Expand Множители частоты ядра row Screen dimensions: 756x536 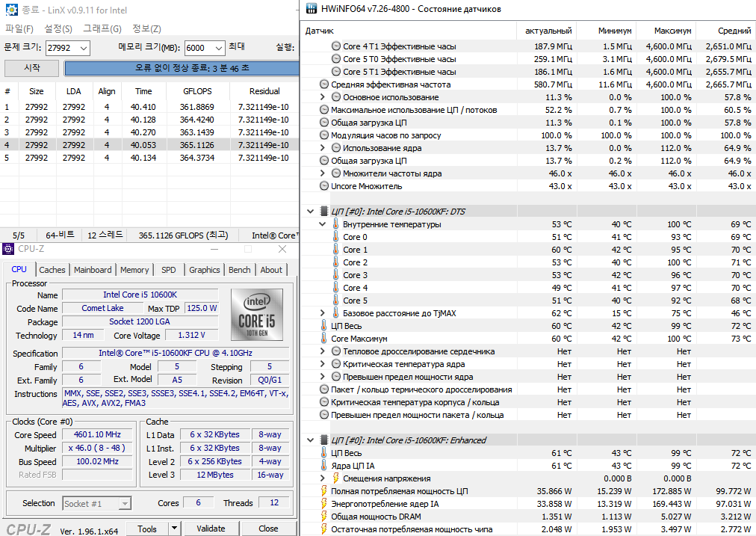coord(323,173)
